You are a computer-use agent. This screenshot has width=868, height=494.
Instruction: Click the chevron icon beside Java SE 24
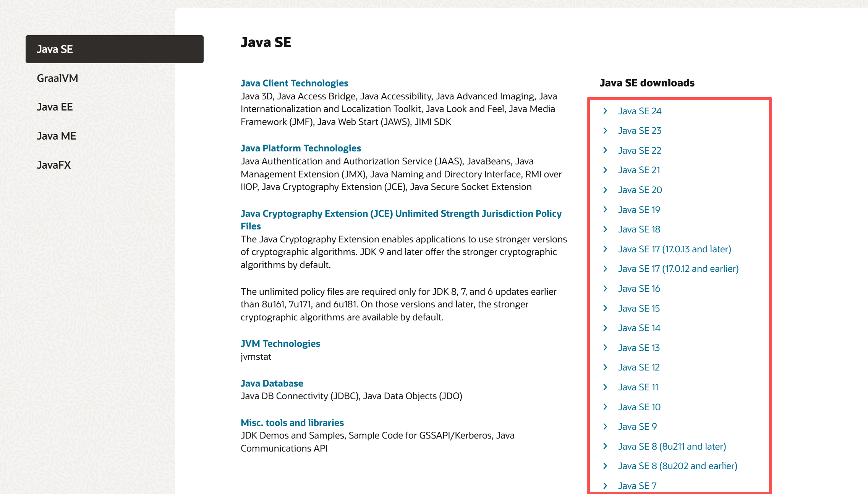tap(605, 111)
